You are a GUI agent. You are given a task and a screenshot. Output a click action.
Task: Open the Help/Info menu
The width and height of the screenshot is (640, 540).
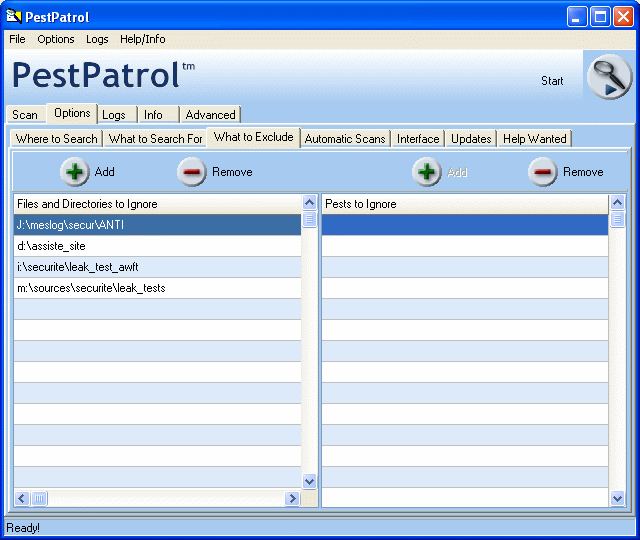click(142, 39)
